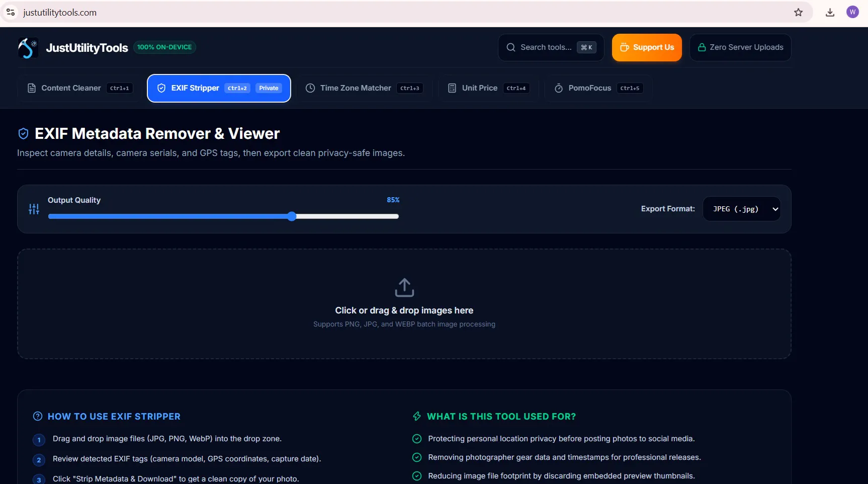Click the checkmark icon beside location privacy line
The height and width of the screenshot is (484, 868).
click(x=417, y=439)
